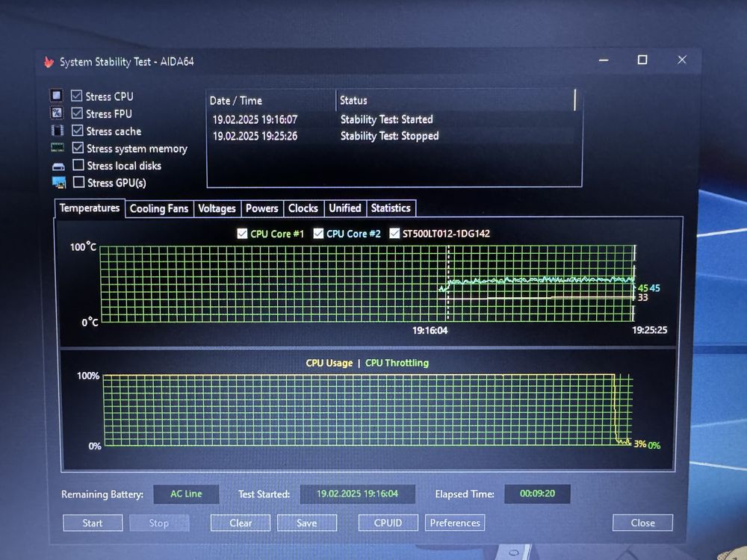This screenshot has width=747, height=560.
Task: Clear the stability test log
Action: coord(241,523)
